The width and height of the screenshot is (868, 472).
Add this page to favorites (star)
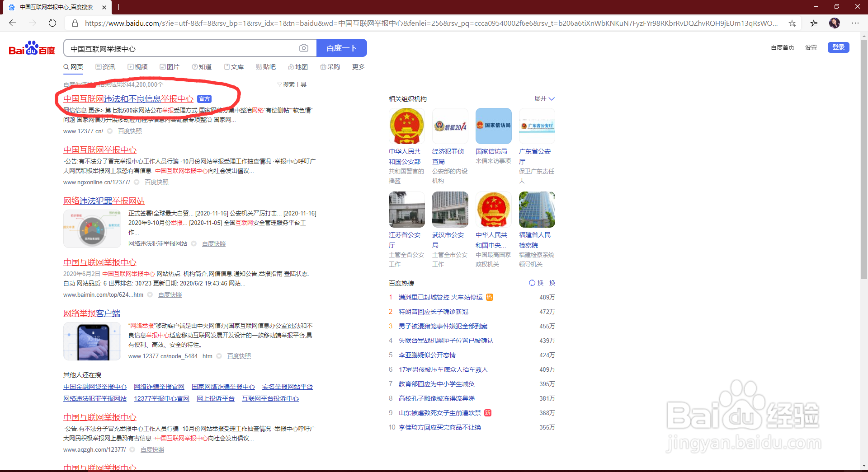click(x=792, y=23)
